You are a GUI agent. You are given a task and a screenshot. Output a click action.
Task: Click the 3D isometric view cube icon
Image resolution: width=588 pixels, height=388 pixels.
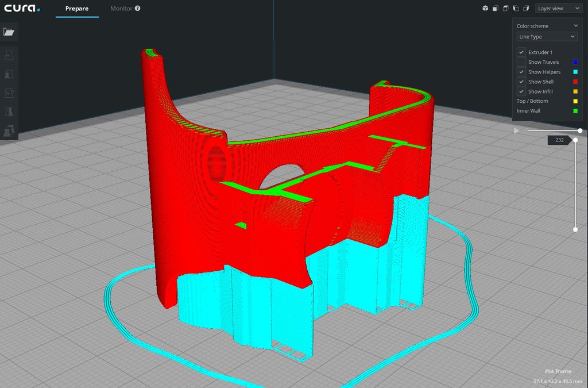485,9
